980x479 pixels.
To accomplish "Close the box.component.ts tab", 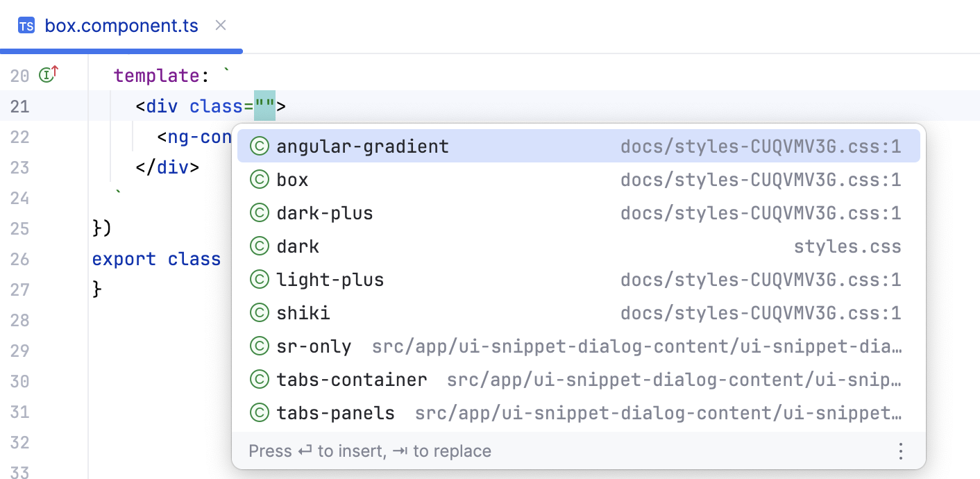I will coord(220,25).
